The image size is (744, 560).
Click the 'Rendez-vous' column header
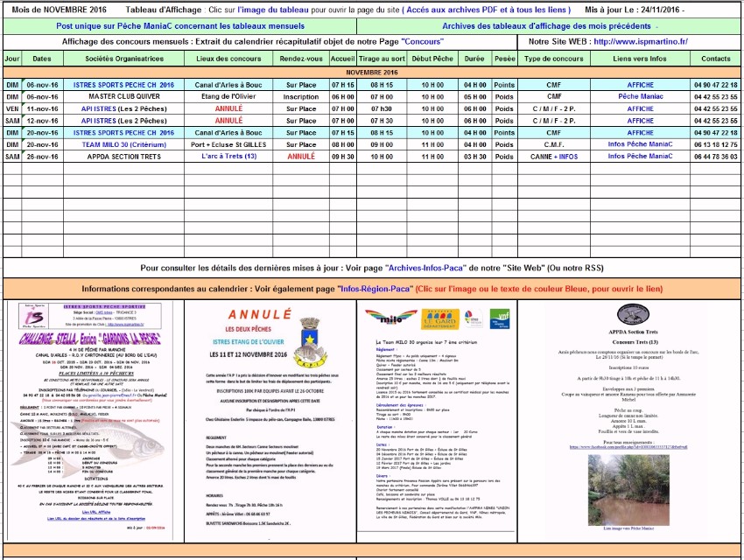point(301,59)
